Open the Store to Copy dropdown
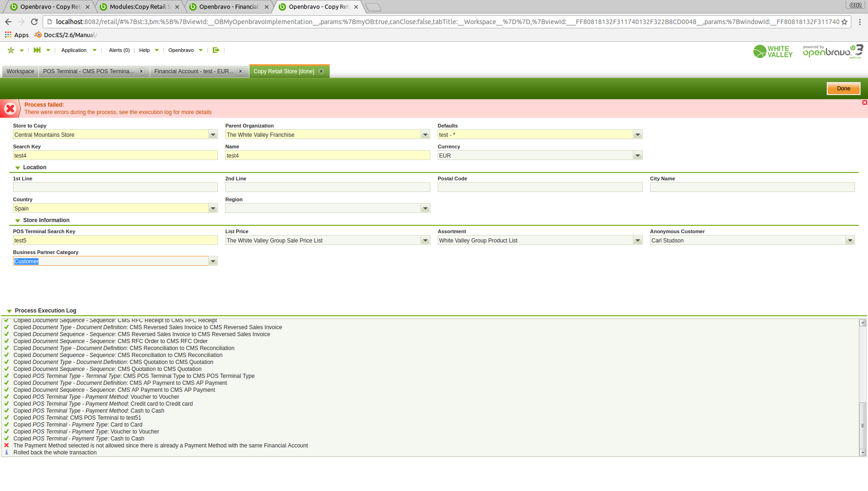The height and width of the screenshot is (491, 868). (213, 135)
